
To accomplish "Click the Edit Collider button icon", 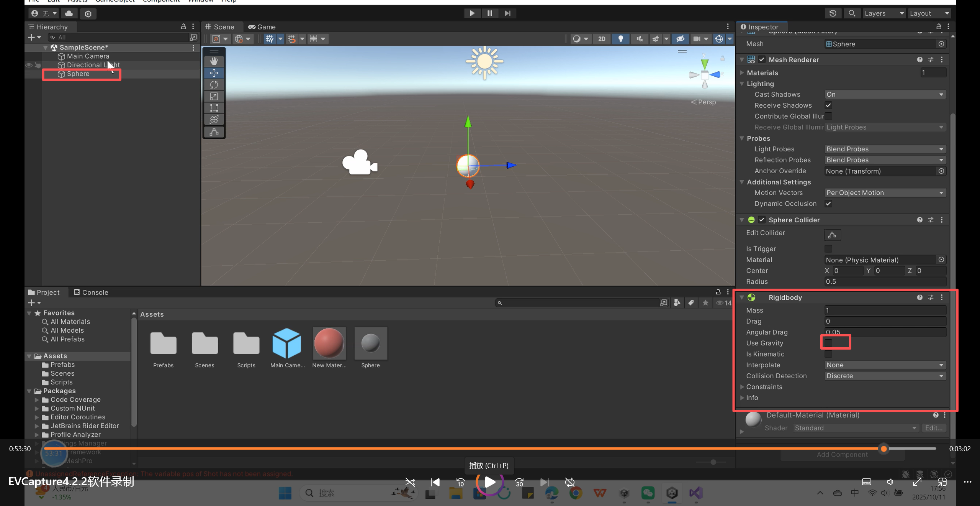I will (x=832, y=235).
